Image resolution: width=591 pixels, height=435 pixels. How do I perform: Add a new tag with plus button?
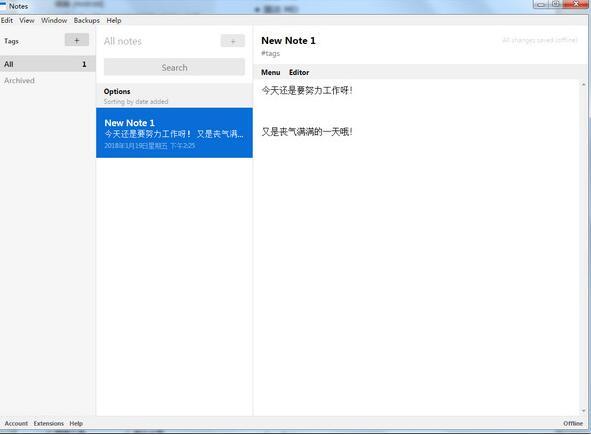77,40
